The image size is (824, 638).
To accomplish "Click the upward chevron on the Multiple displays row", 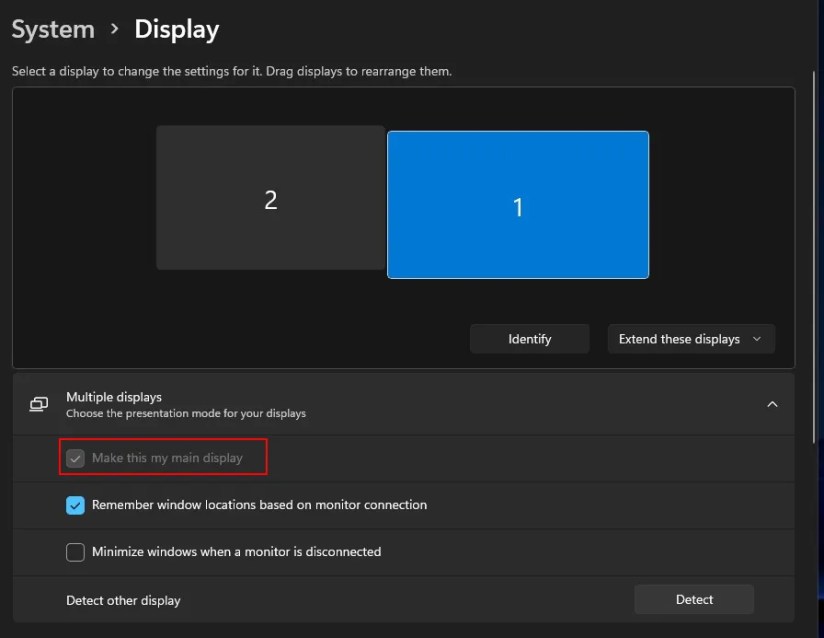I will click(772, 404).
